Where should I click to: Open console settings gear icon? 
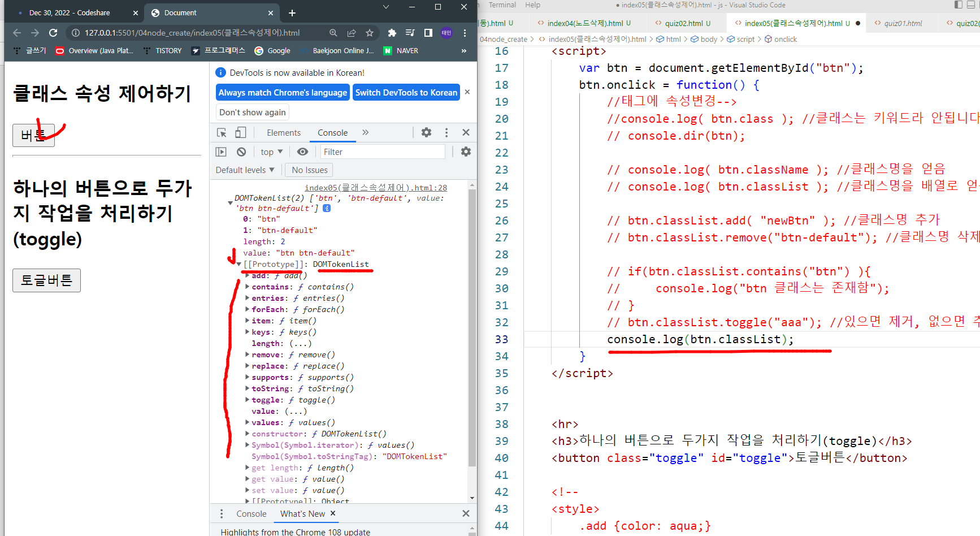[x=466, y=152]
